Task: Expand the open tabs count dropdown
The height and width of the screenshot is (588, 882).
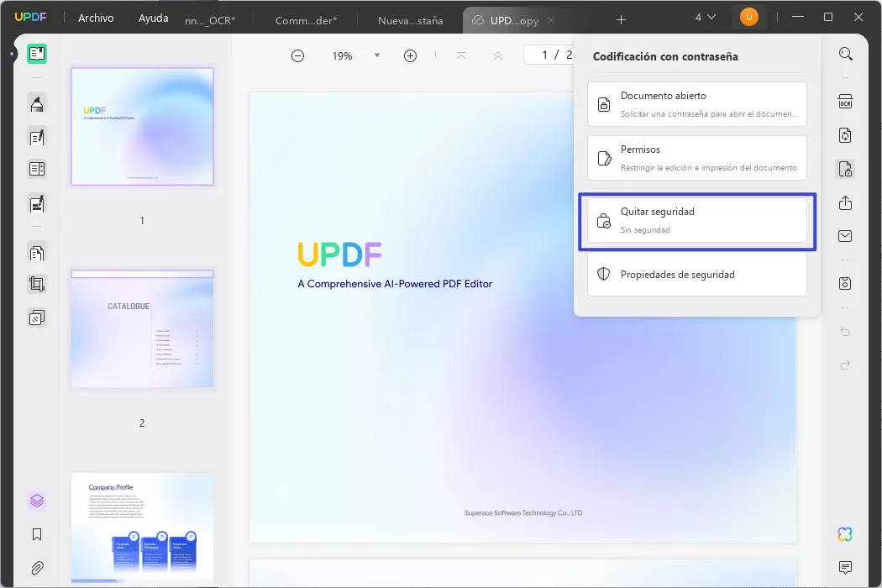Action: pyautogui.click(x=706, y=18)
